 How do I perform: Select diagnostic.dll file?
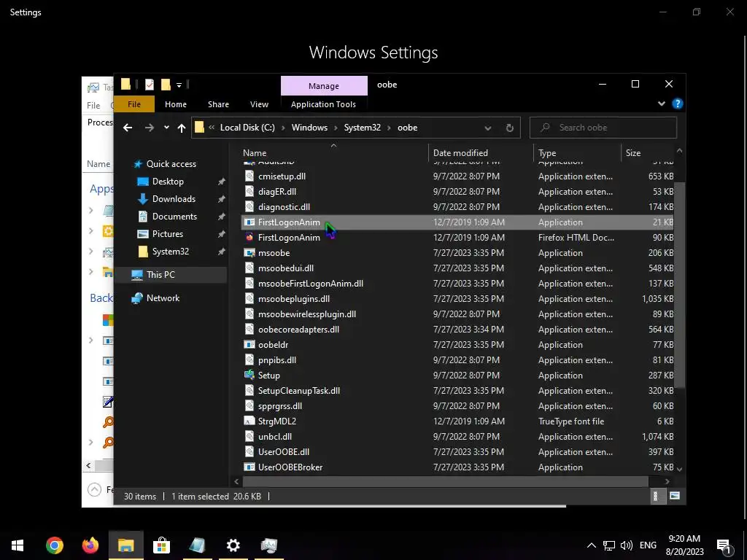click(x=284, y=206)
